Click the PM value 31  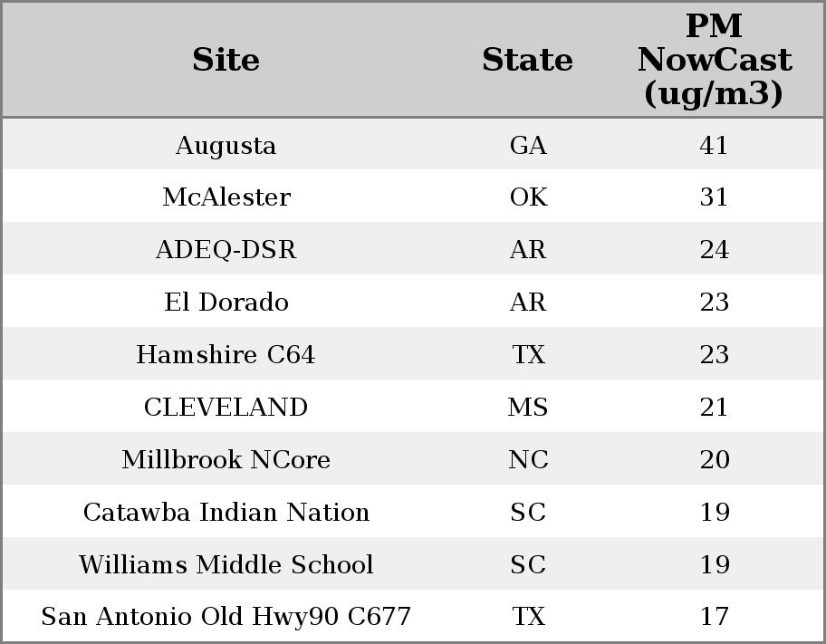714,197
